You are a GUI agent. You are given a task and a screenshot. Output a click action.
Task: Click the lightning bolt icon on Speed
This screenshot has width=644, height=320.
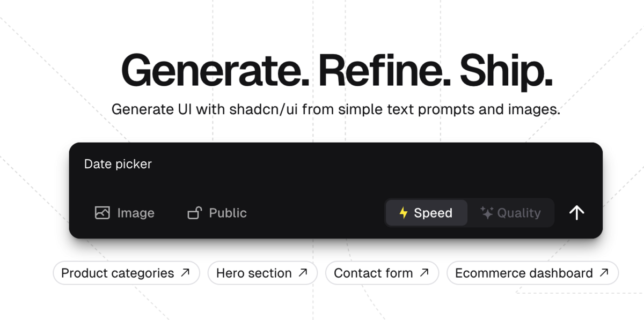(x=404, y=213)
